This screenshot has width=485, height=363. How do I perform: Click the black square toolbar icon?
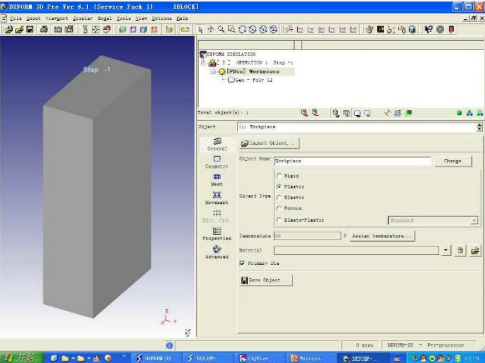[x=380, y=30]
